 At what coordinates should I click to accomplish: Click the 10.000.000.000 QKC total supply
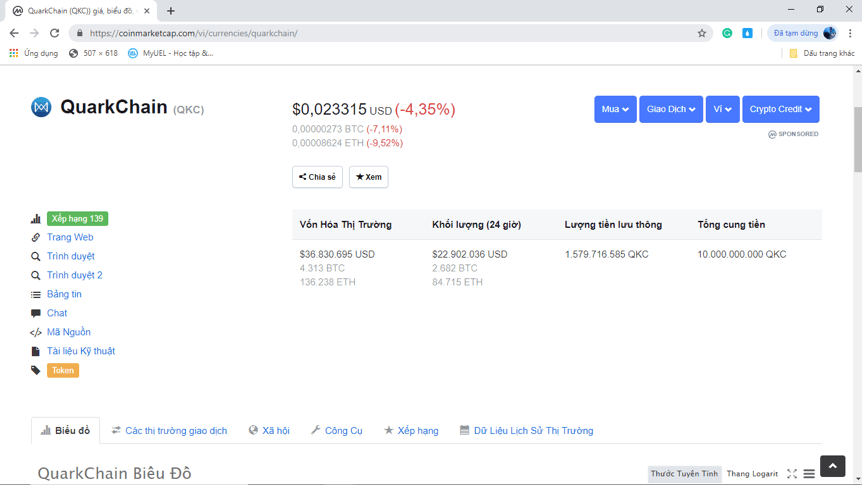coord(742,255)
